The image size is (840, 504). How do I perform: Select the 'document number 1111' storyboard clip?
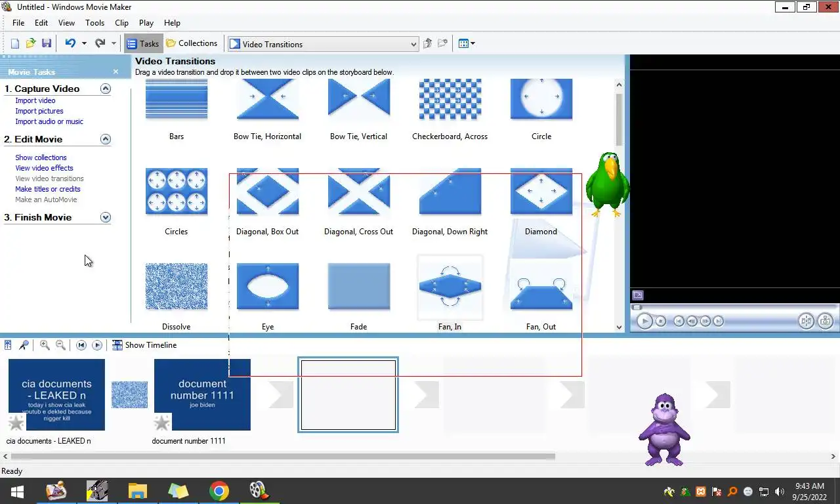click(x=202, y=394)
